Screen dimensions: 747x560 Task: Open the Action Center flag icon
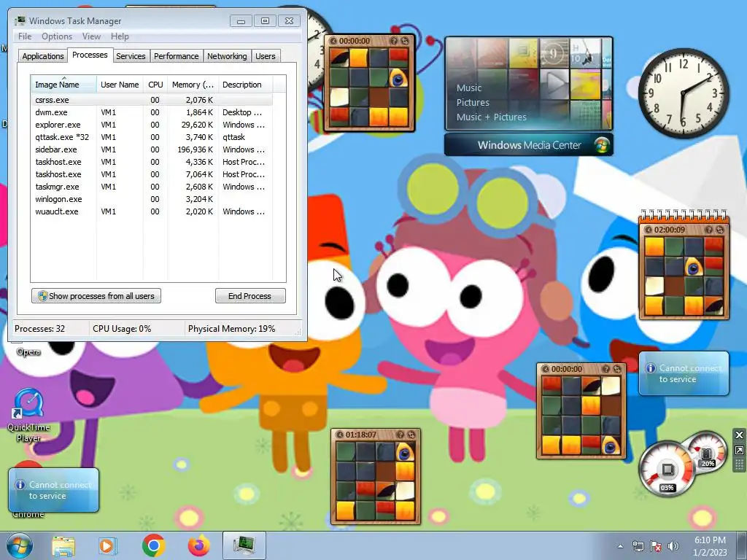pos(656,546)
